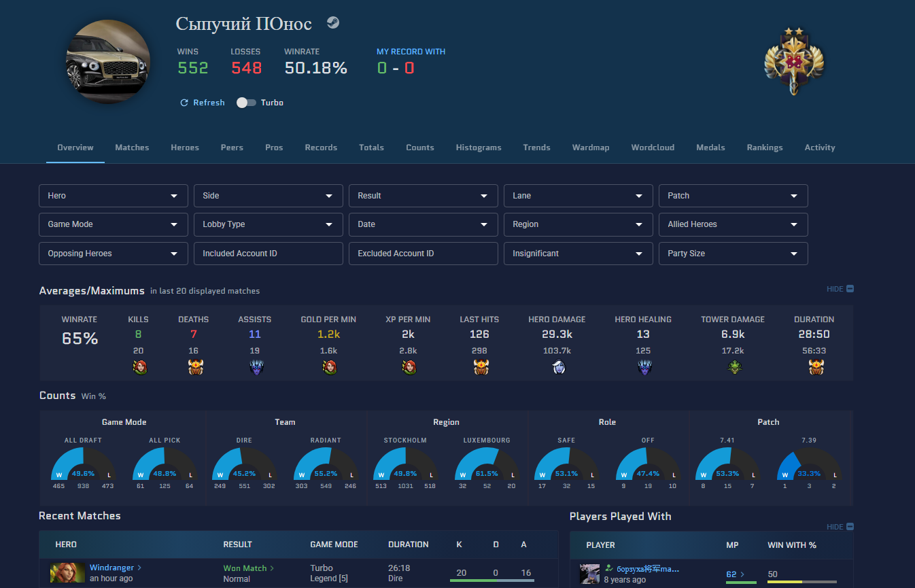Click the Included Account ID field
The image size is (915, 588).
[x=269, y=254]
